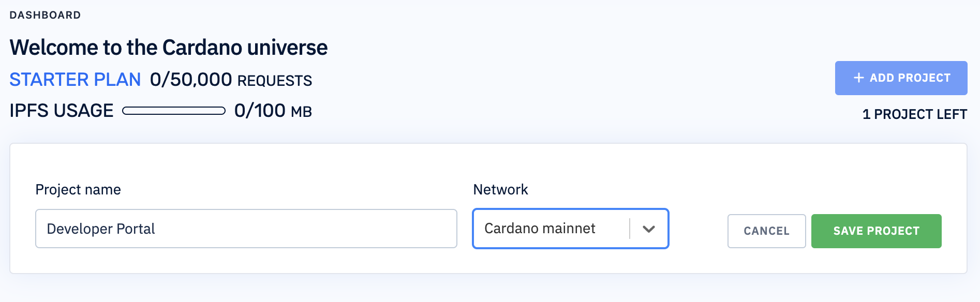Click the Network field label
Screen dimensions: 980x302
tap(500, 190)
